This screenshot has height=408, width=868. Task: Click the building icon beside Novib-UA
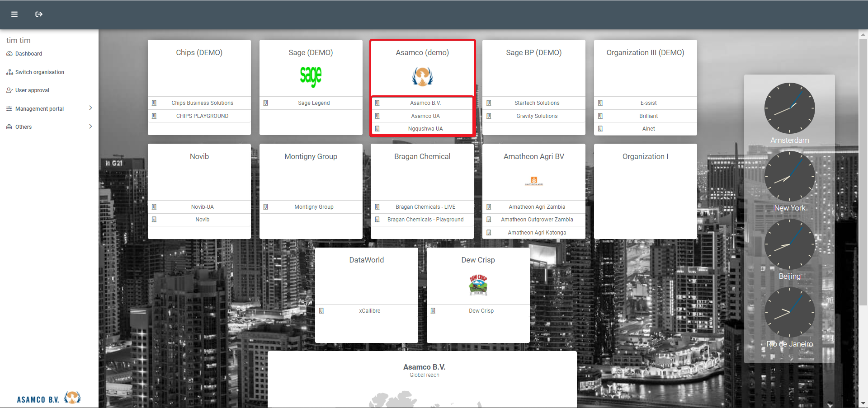154,207
